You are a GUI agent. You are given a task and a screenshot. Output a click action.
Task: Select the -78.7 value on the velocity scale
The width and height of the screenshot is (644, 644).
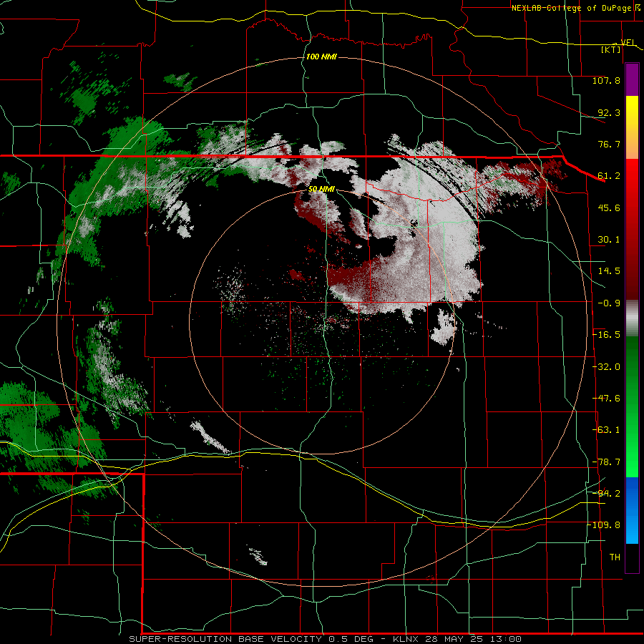coord(606,462)
